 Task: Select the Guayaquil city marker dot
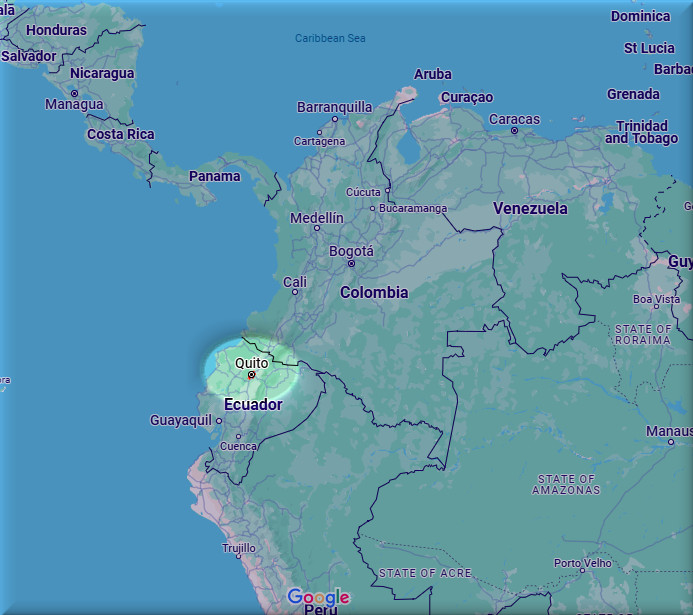[219, 421]
